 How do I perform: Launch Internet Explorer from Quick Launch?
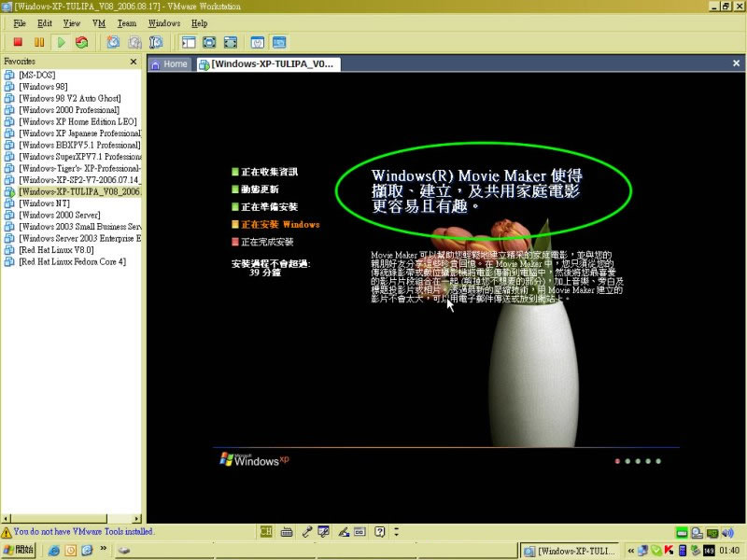coord(54,551)
